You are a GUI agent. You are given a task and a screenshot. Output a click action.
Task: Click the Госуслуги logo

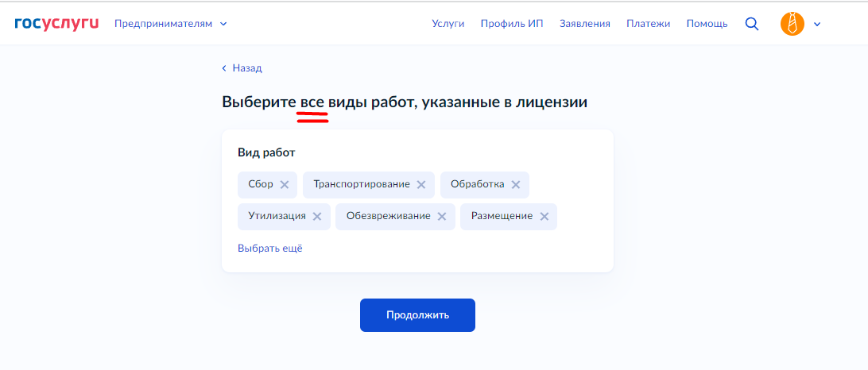point(56,24)
